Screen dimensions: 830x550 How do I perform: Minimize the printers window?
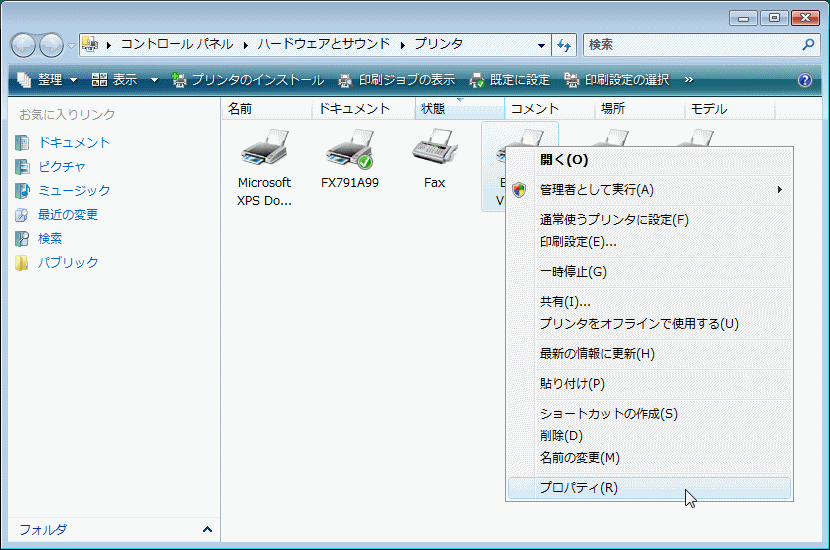click(x=743, y=19)
